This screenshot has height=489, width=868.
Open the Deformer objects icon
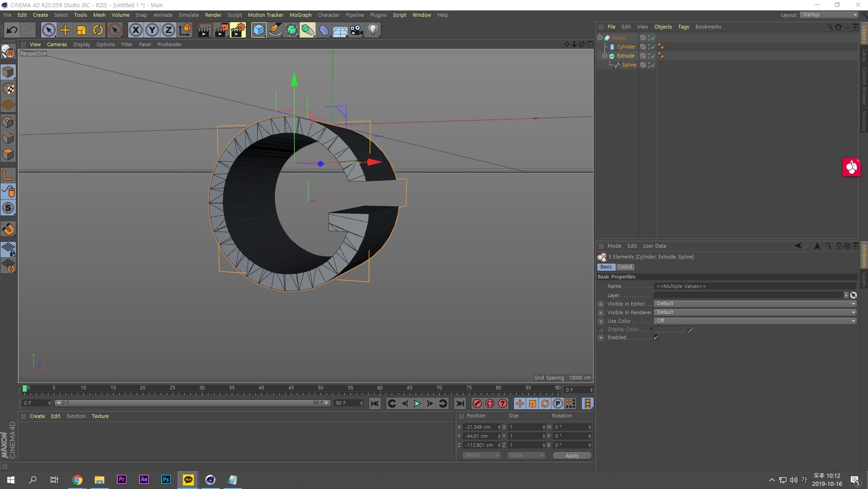click(x=324, y=30)
